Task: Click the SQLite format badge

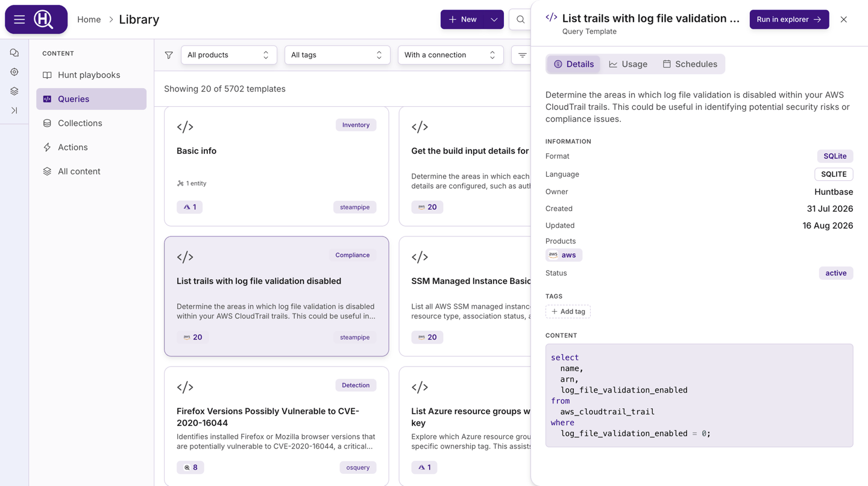Action: pyautogui.click(x=835, y=156)
